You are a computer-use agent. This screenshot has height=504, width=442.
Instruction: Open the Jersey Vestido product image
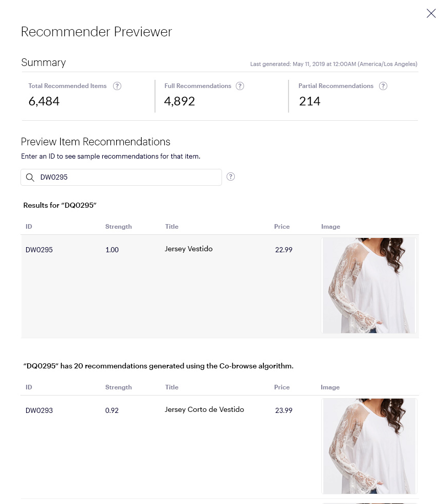pyautogui.click(x=369, y=286)
